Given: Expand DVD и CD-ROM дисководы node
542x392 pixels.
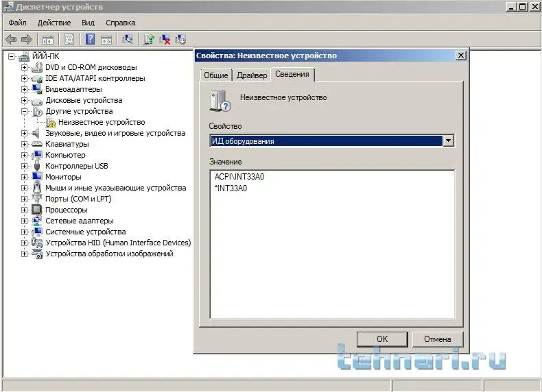Looking at the screenshot, I should pyautogui.click(x=24, y=67).
